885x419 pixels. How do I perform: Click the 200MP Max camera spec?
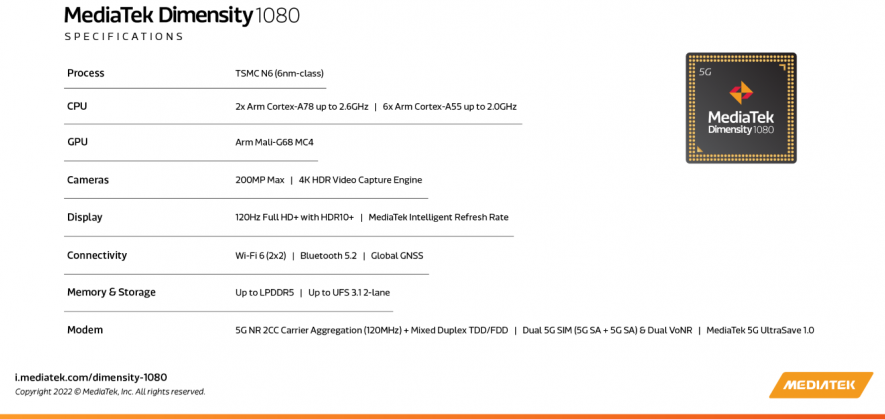tap(260, 180)
